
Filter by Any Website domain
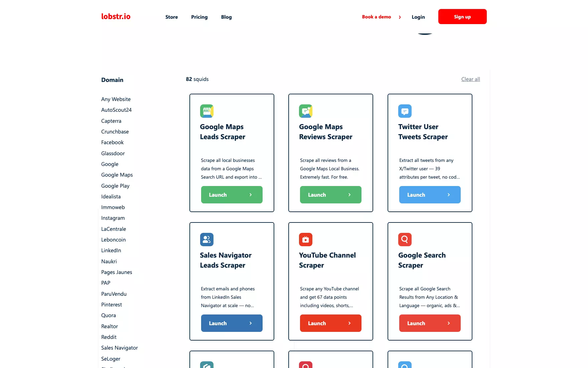116,99
